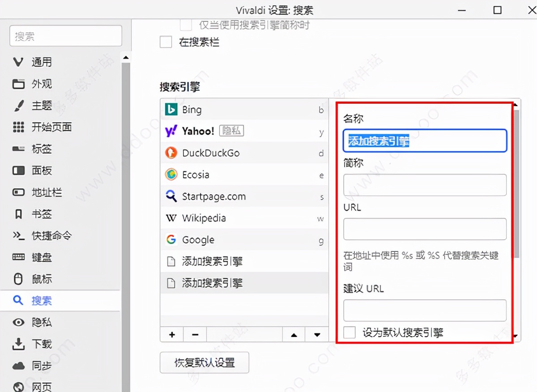Click the plus icon to add engine
Viewport: 537px width, 392px height.
(x=172, y=334)
